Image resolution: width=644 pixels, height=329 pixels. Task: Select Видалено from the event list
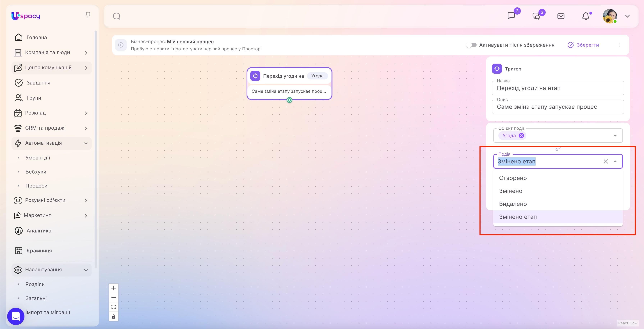tap(513, 204)
